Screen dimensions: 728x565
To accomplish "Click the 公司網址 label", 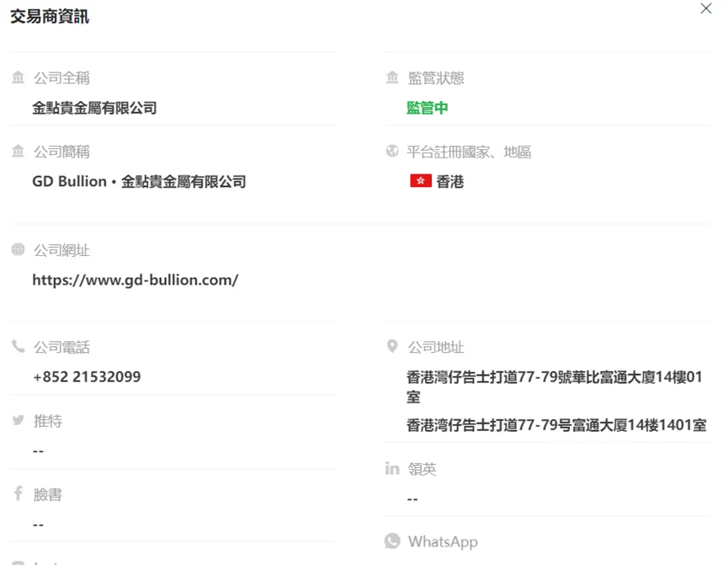I will [x=61, y=250].
